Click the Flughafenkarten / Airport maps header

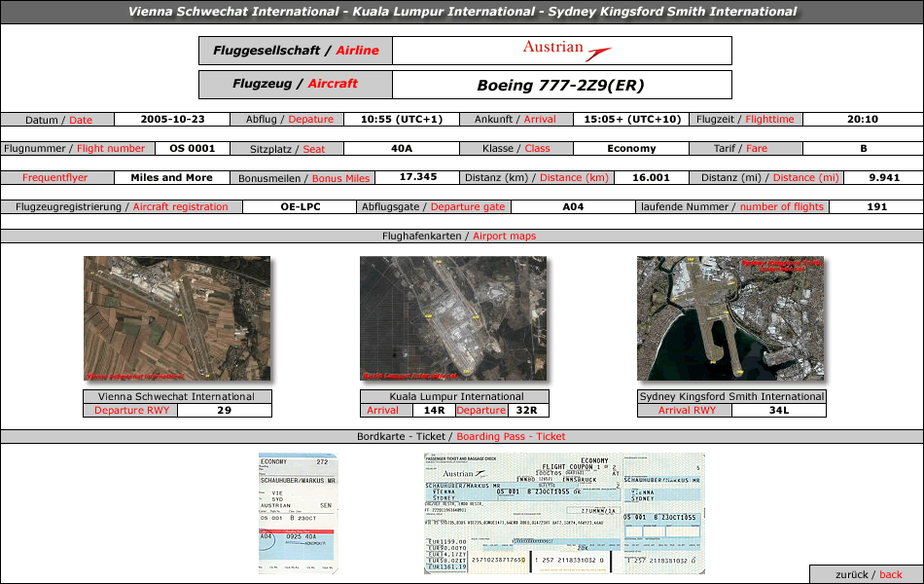point(461,236)
